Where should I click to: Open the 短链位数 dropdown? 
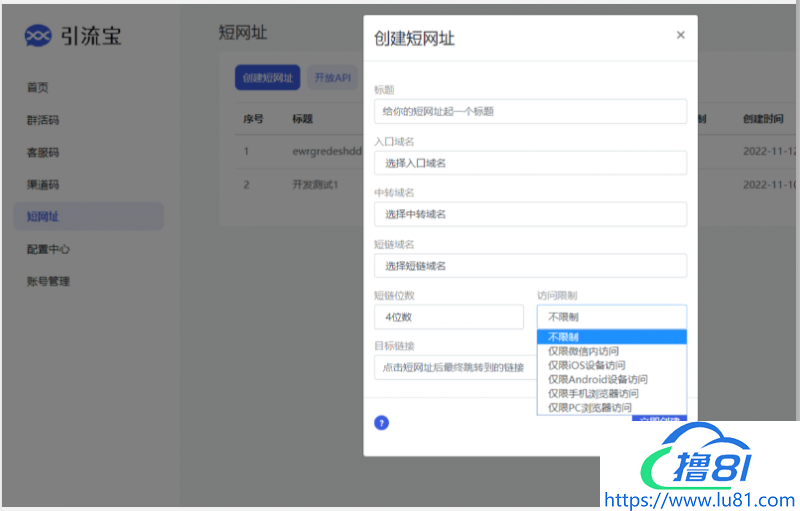click(448, 317)
